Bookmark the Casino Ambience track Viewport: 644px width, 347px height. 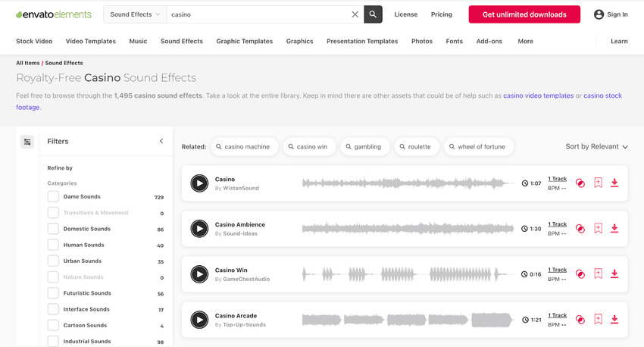[x=598, y=228]
